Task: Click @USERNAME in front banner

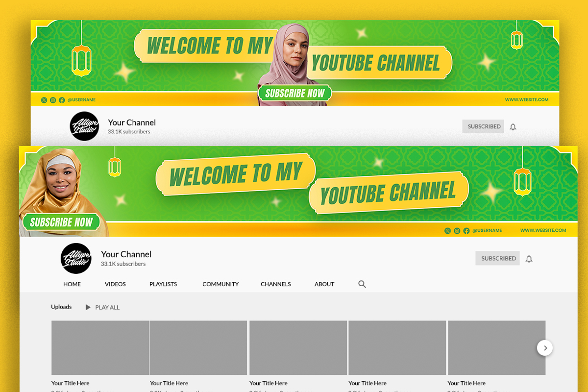Action: click(487, 231)
